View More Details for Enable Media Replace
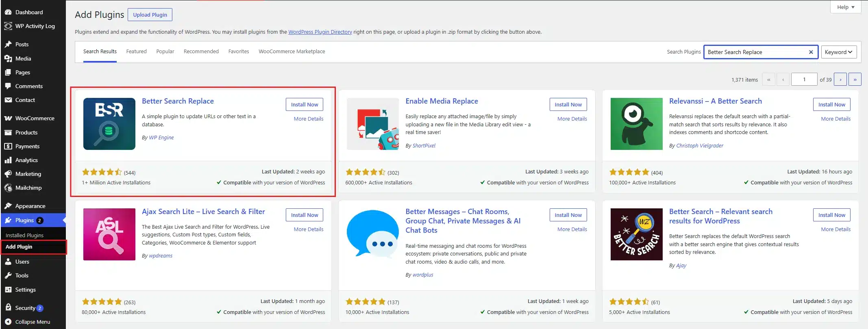The image size is (868, 329). pos(572,119)
